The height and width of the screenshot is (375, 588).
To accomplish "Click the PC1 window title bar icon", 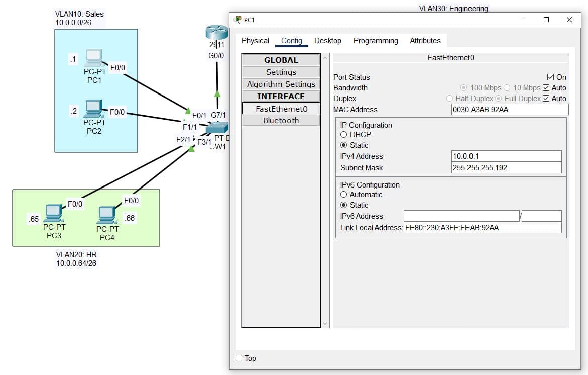I will (x=238, y=20).
